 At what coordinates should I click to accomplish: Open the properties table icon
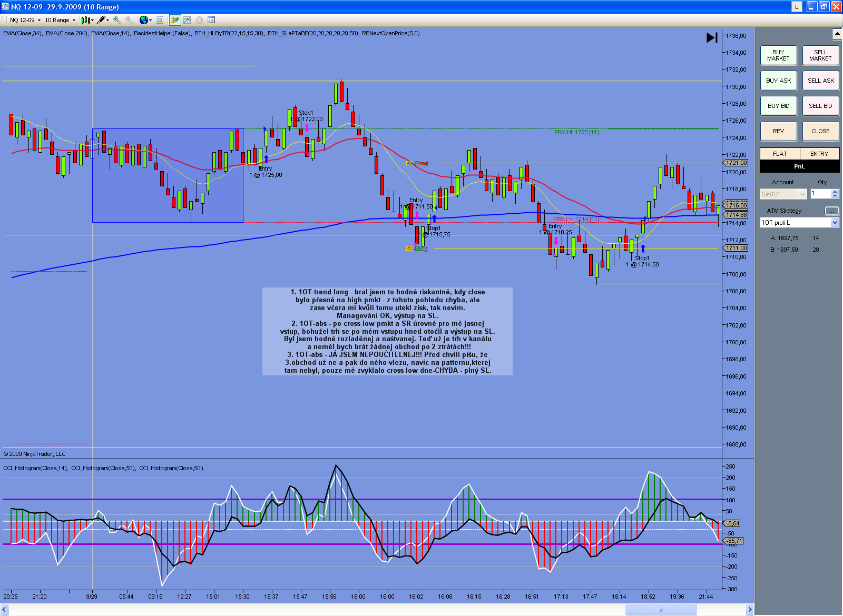[211, 20]
